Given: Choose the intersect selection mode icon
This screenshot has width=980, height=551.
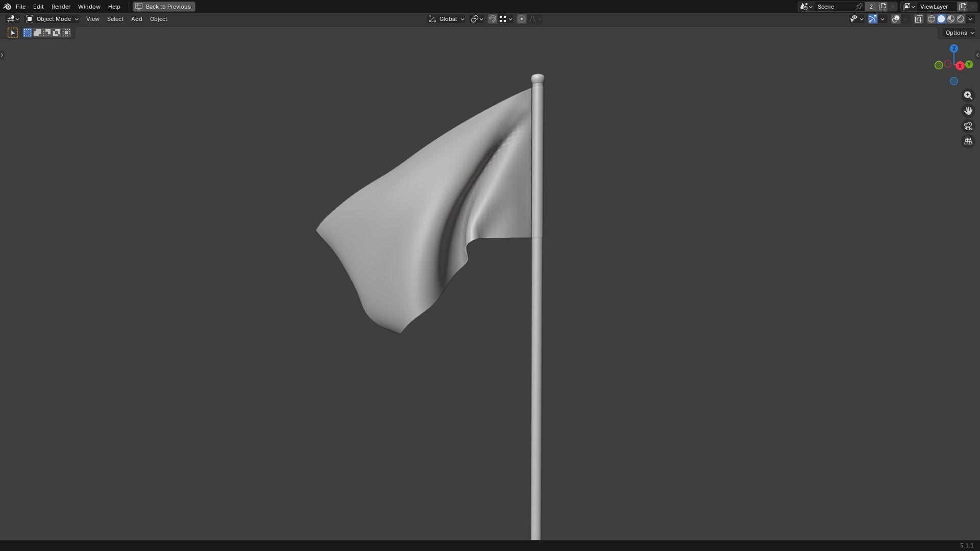Looking at the screenshot, I should coord(66,33).
